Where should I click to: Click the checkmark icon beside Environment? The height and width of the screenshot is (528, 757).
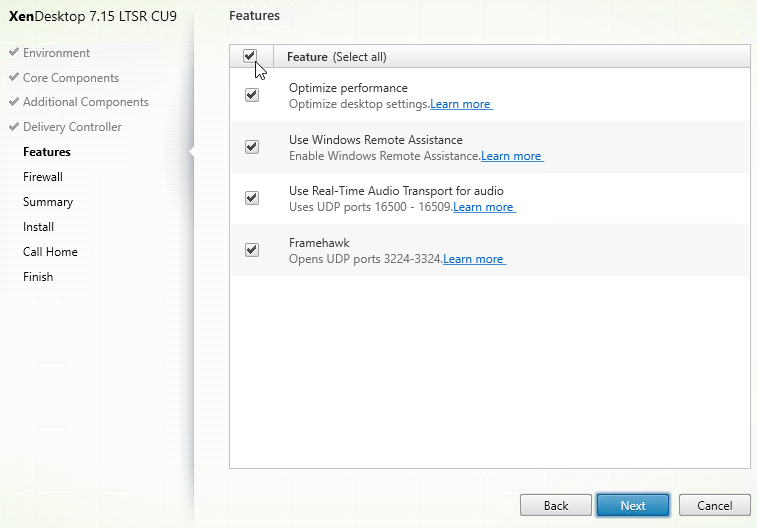tap(14, 52)
